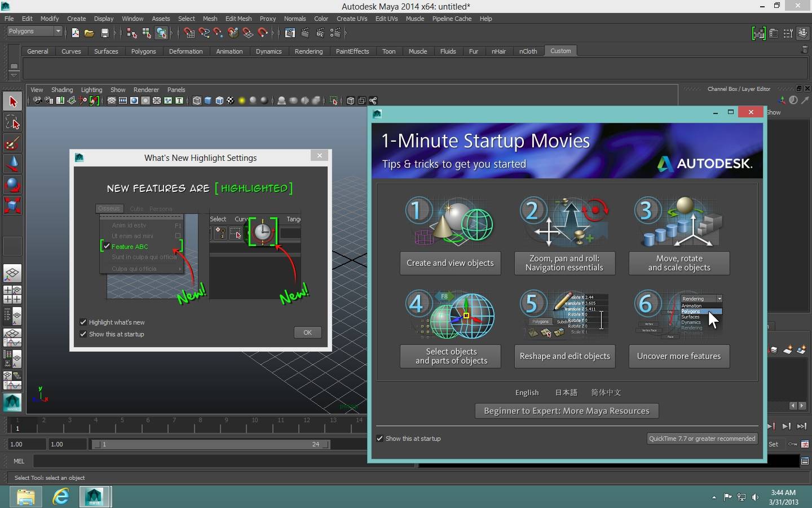Toggle snap to grids magnet

tap(189, 33)
